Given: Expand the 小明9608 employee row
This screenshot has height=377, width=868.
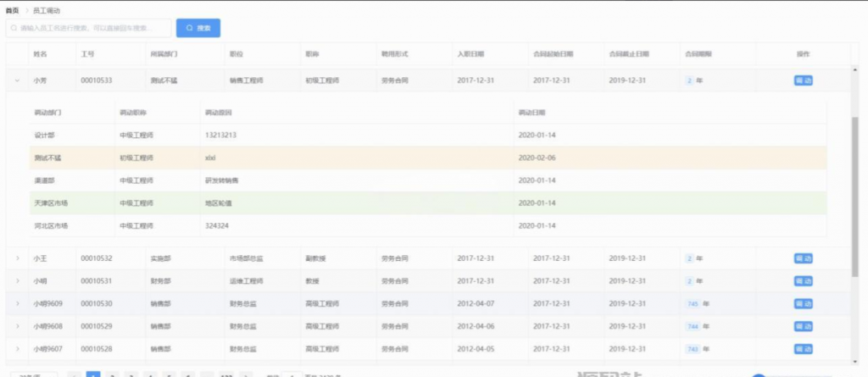Looking at the screenshot, I should coord(17,327).
